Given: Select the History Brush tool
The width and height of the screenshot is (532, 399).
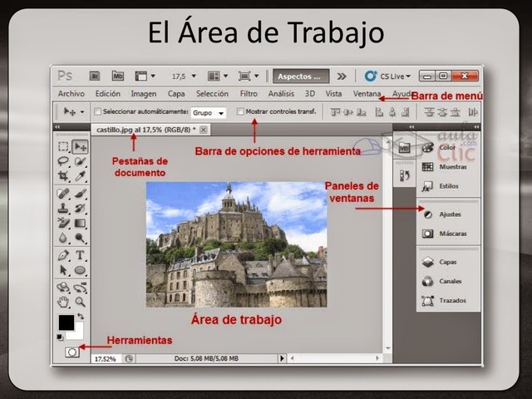Looking at the screenshot, I should (x=81, y=208).
